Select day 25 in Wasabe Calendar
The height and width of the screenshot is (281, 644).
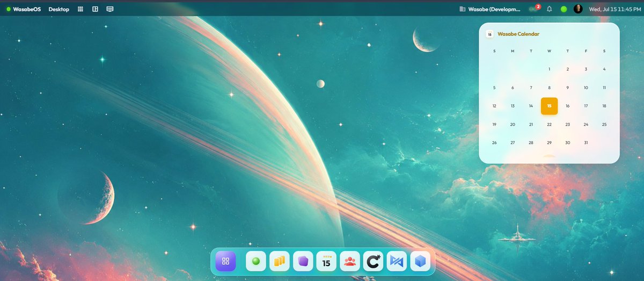604,124
